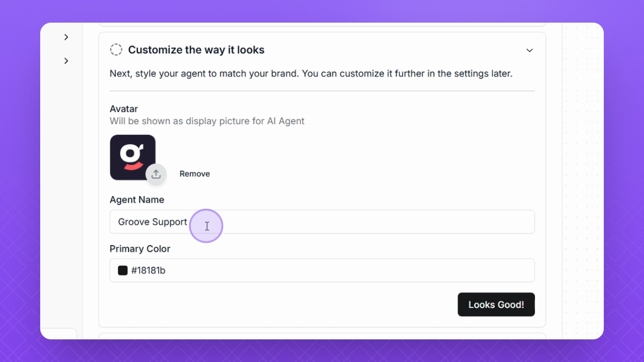
Task: Click the Avatar label
Action: click(x=124, y=109)
